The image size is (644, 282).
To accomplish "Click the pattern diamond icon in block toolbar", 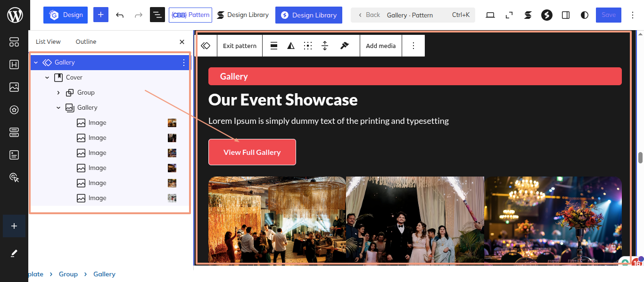I will click(206, 46).
